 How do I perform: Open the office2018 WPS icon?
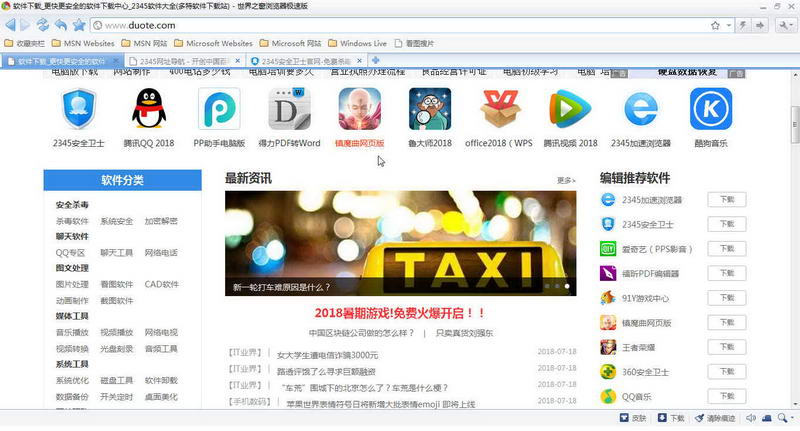click(x=499, y=109)
